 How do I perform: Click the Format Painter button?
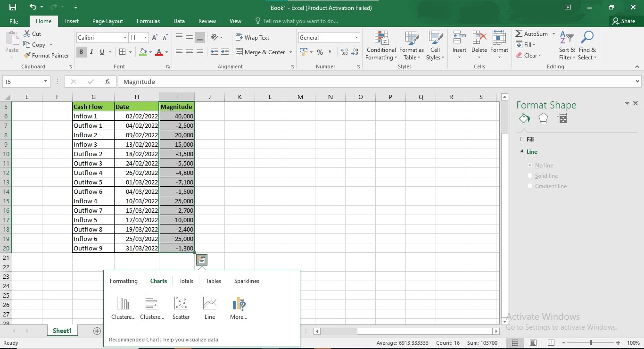pyautogui.click(x=46, y=56)
